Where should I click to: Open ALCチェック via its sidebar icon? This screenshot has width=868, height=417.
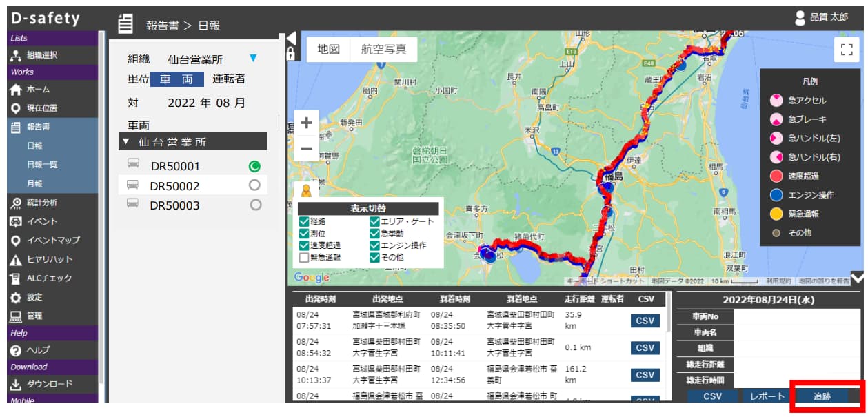[x=16, y=278]
